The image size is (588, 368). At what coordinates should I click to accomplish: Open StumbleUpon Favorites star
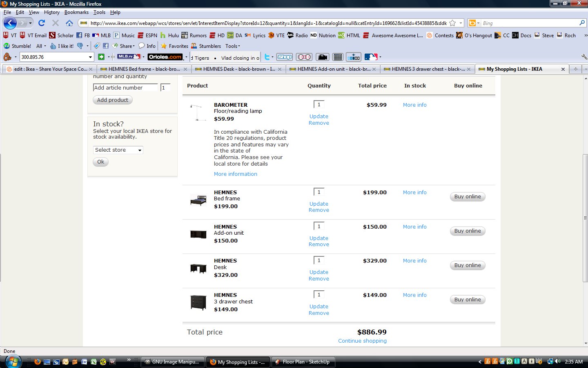click(x=174, y=46)
